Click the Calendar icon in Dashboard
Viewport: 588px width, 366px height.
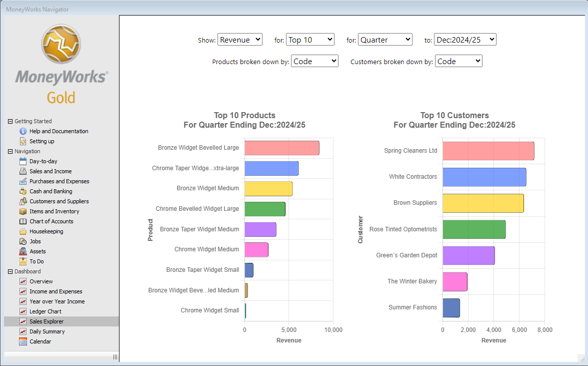(x=23, y=341)
